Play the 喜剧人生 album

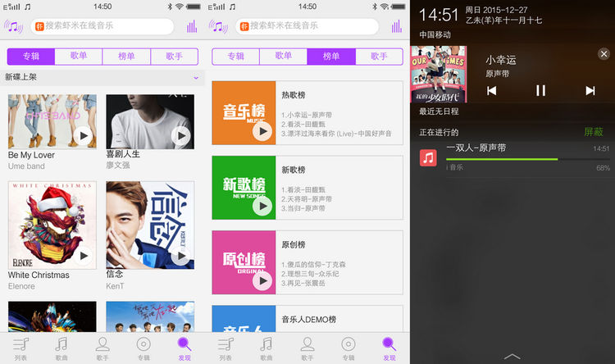click(181, 136)
